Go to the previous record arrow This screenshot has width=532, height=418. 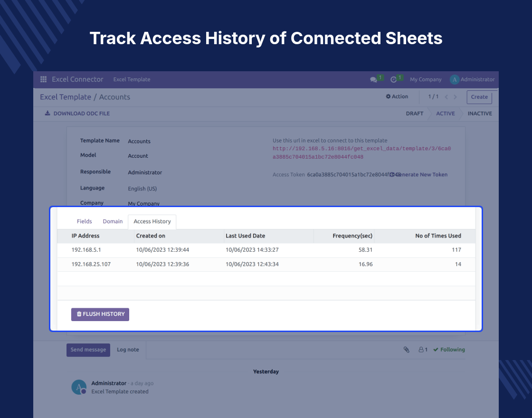point(446,97)
